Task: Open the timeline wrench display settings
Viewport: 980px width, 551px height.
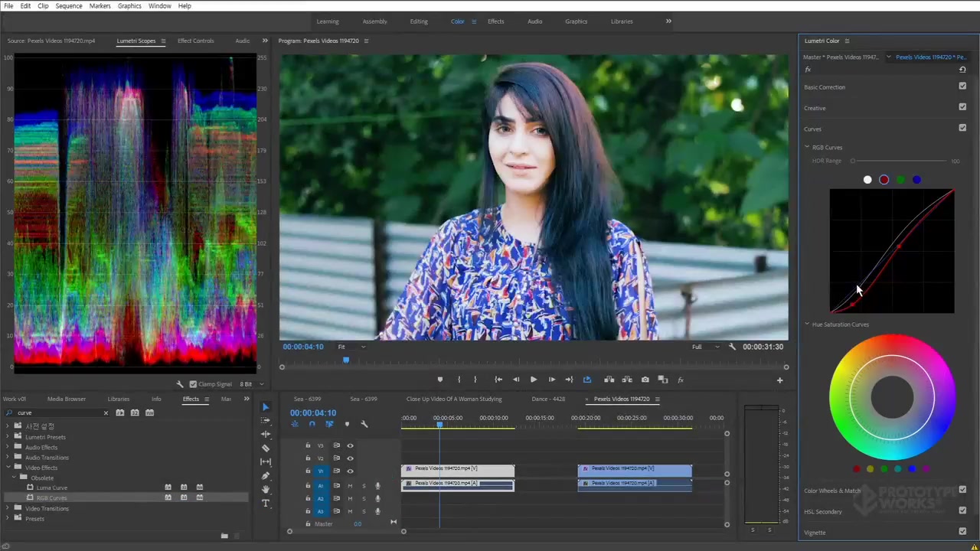Action: (364, 424)
